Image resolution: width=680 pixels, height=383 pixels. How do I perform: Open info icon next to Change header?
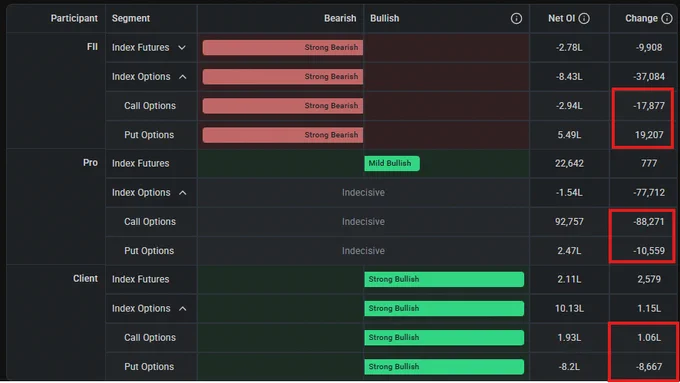pyautogui.click(x=667, y=18)
